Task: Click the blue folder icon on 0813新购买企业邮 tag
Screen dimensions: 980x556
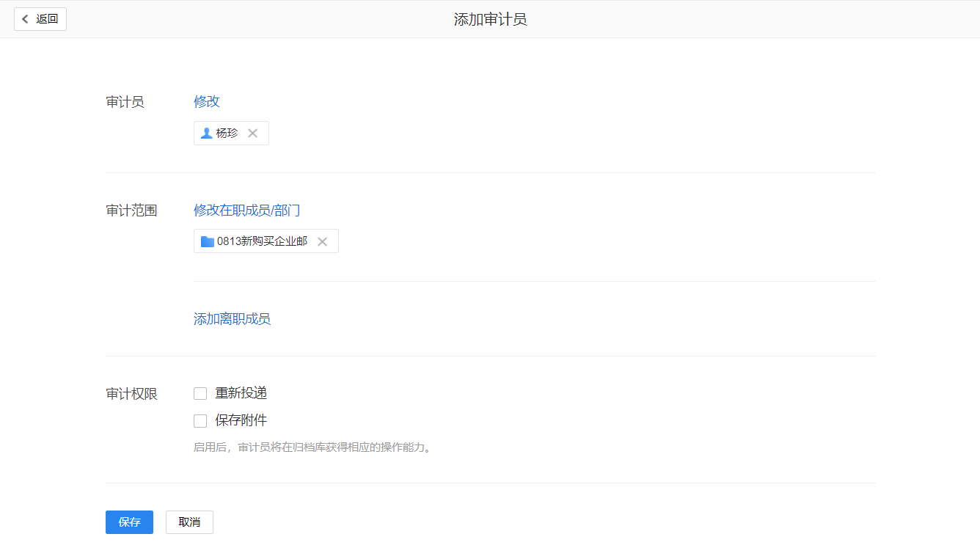Action: pyautogui.click(x=207, y=241)
